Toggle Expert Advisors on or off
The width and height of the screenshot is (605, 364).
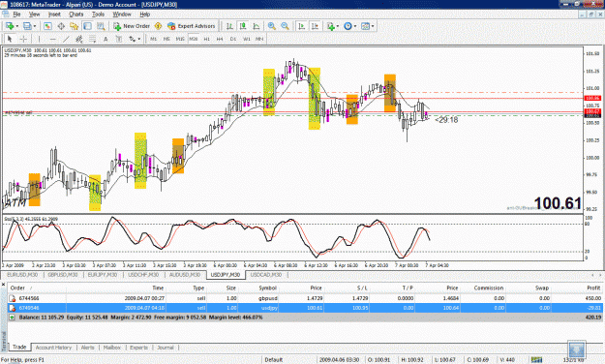pos(192,26)
